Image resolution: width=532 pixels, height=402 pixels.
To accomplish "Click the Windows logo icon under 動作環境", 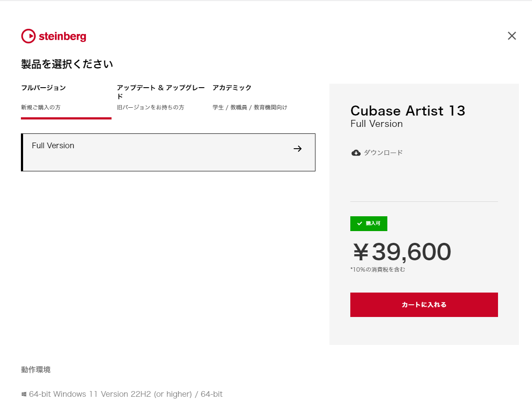I will click(x=24, y=394).
